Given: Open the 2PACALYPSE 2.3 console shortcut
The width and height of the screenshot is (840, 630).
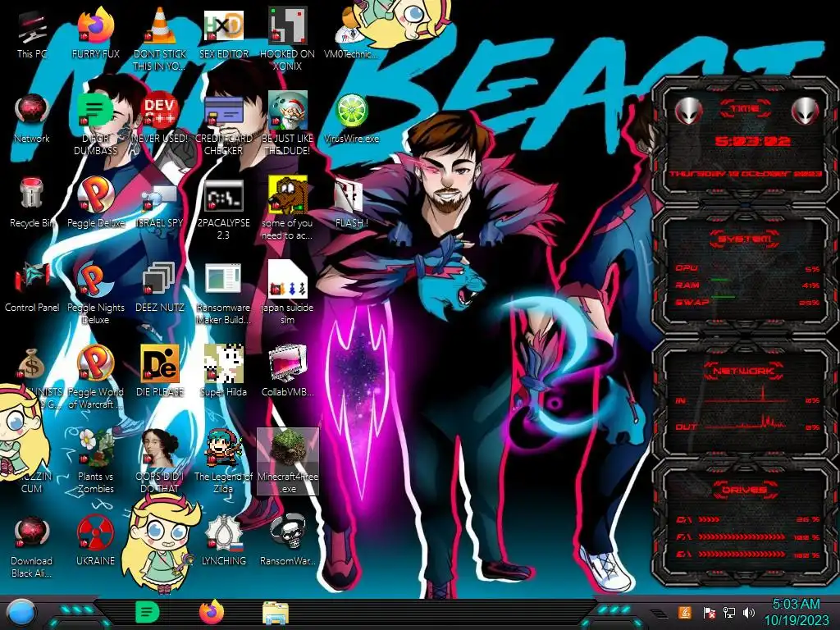Looking at the screenshot, I should click(x=223, y=209).
